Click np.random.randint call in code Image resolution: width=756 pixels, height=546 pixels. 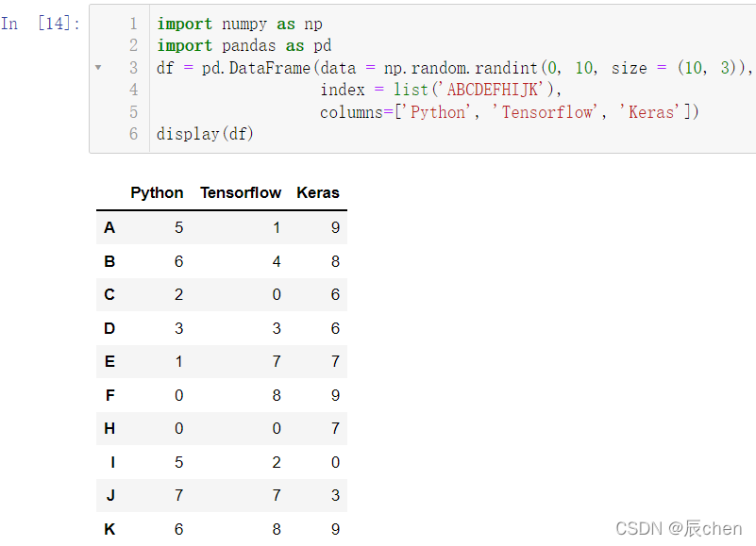click(461, 68)
